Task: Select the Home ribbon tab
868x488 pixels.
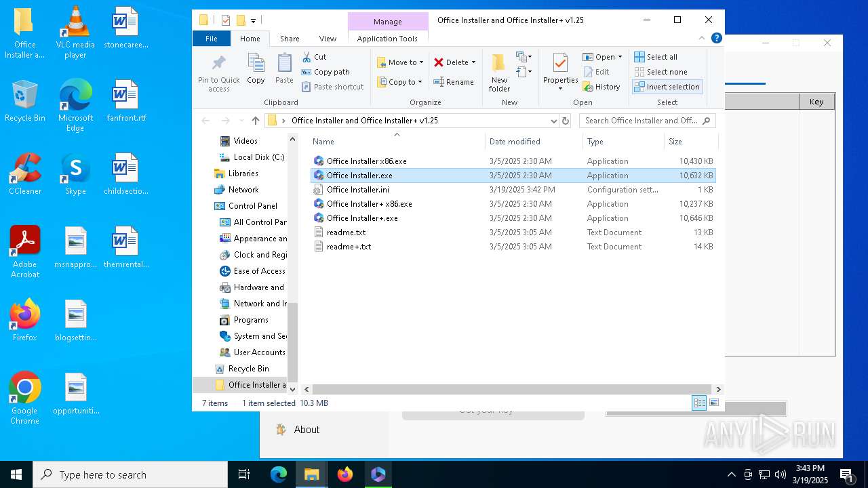Action: 250,39
